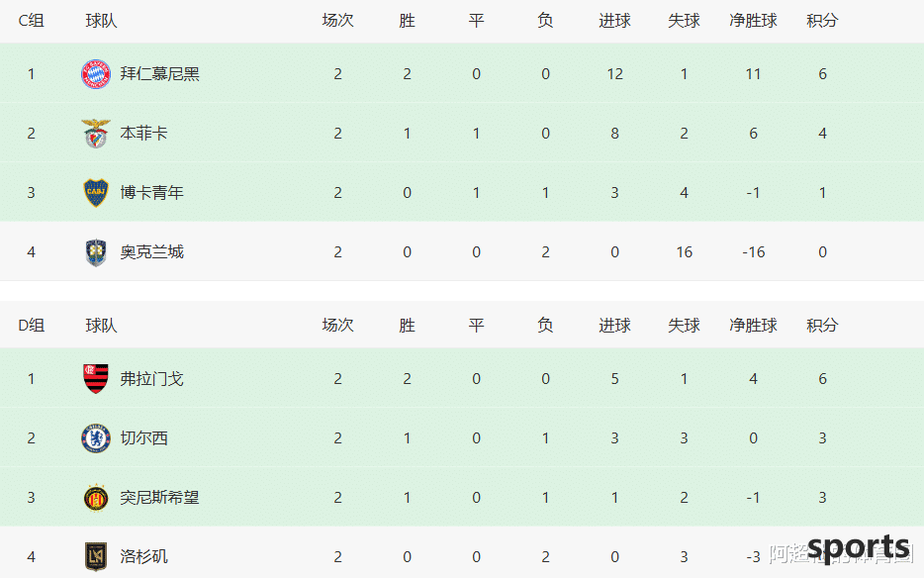Sort group D by 失球 column header

tap(684, 326)
